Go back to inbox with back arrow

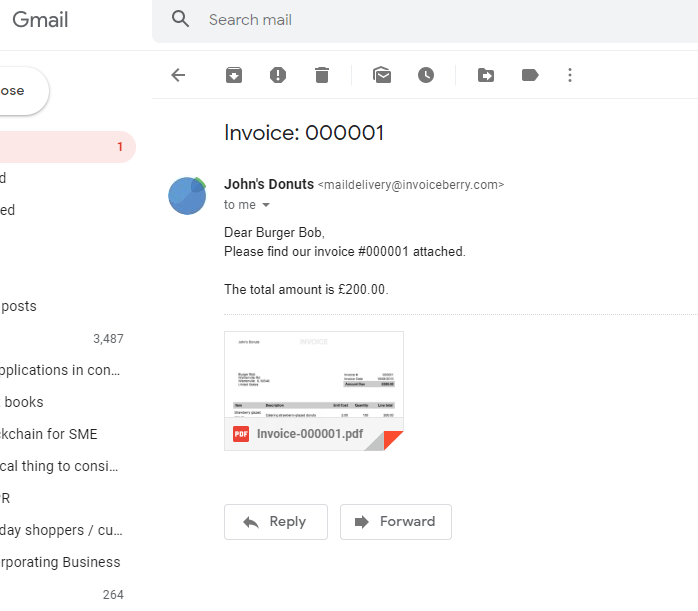[178, 75]
